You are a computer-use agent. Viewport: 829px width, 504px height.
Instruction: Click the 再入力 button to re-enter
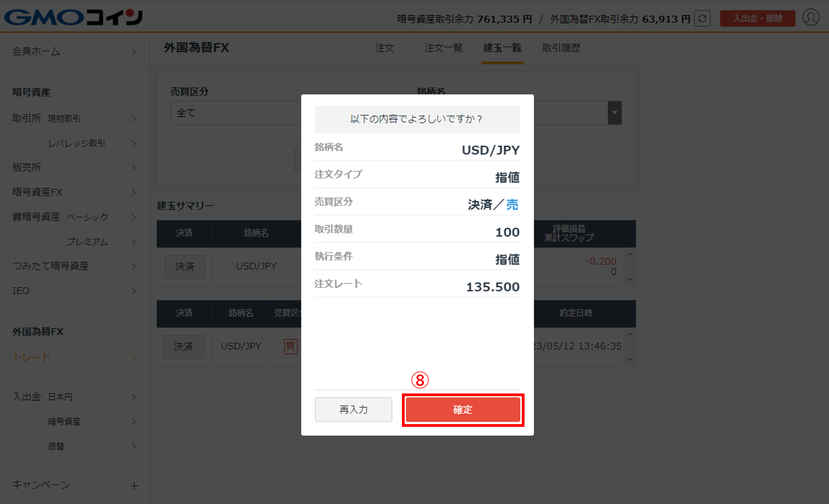pos(353,409)
